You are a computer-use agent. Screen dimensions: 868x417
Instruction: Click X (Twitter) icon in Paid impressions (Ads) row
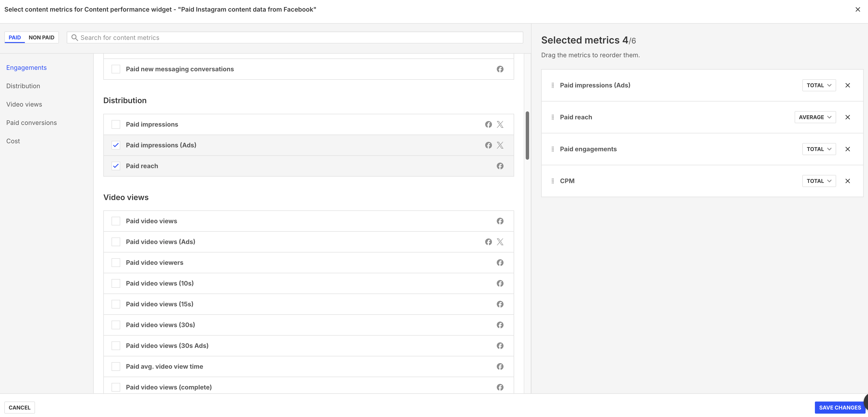[x=500, y=145]
